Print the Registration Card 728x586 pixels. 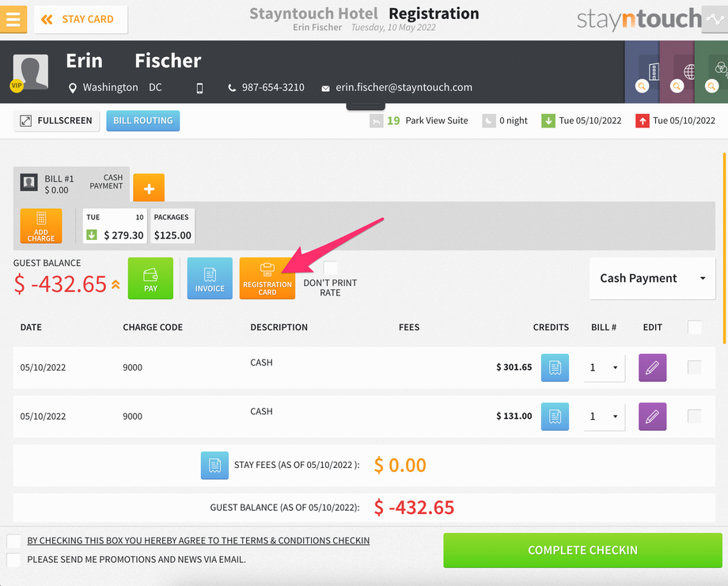point(267,278)
